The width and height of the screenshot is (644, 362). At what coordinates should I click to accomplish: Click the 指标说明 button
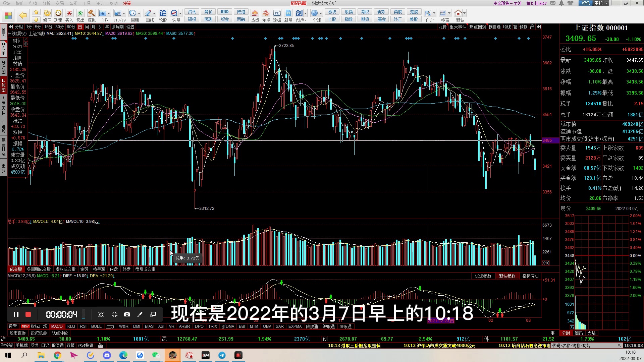click(530, 276)
